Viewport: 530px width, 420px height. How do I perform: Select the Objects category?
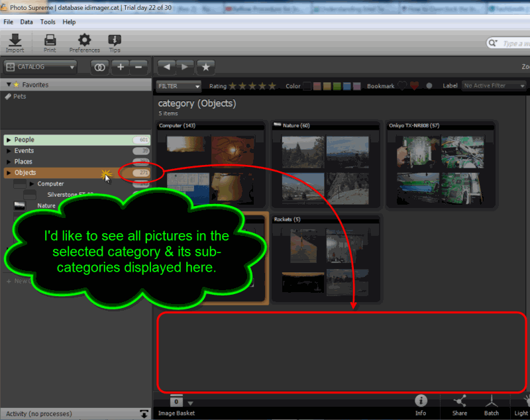pos(77,173)
